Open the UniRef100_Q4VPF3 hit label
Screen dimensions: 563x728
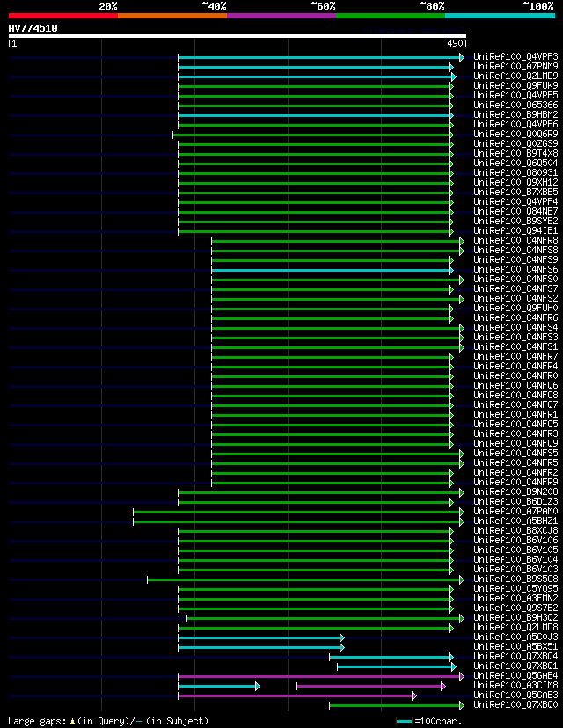pyautogui.click(x=515, y=56)
